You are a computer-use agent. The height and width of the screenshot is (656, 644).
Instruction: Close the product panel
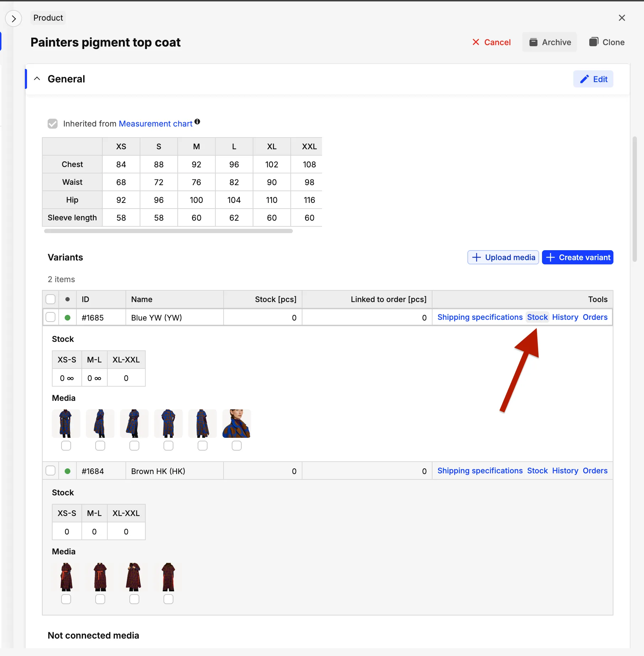tap(622, 18)
